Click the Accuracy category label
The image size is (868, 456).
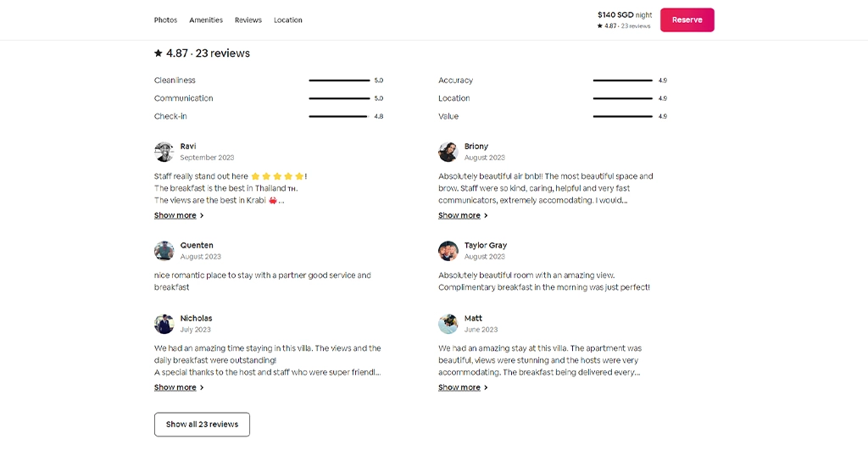[455, 81]
